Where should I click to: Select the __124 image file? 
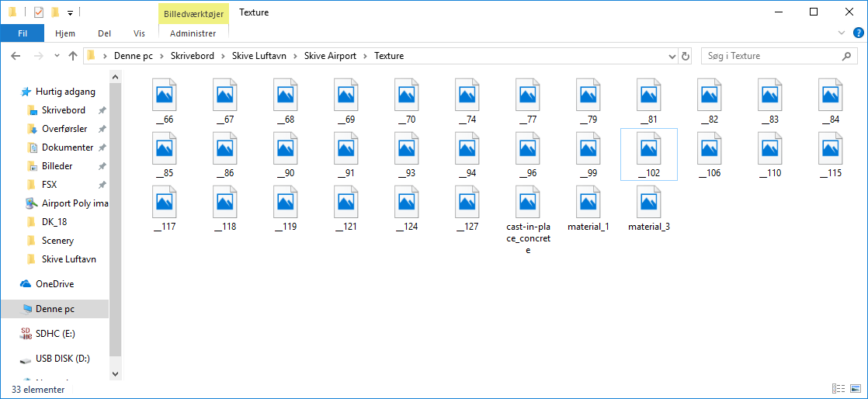[x=407, y=209]
